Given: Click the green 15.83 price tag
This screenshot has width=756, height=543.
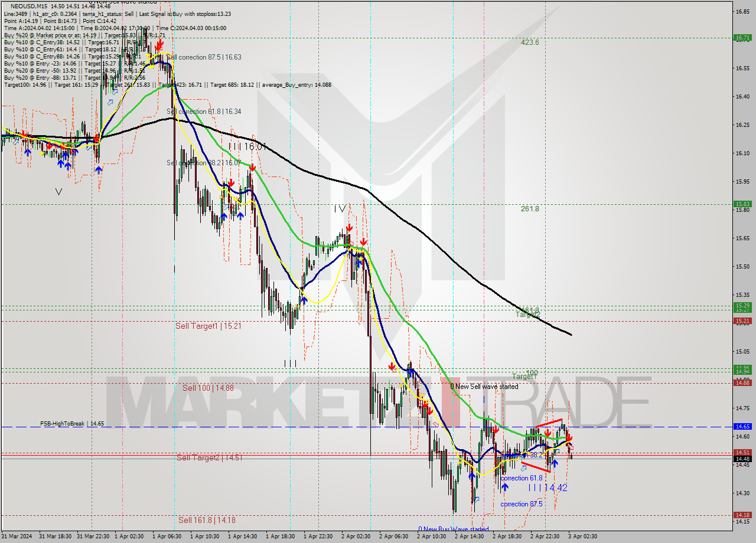Looking at the screenshot, I should pos(742,204).
